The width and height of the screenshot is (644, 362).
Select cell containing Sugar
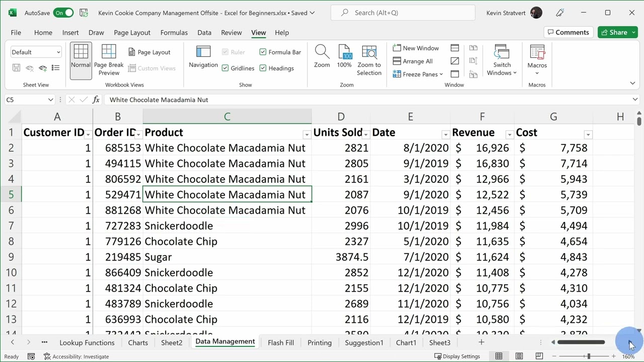(x=227, y=257)
